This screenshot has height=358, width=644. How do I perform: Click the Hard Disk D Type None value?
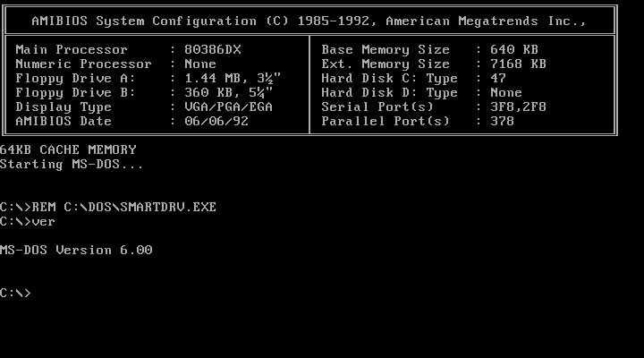click(x=504, y=93)
